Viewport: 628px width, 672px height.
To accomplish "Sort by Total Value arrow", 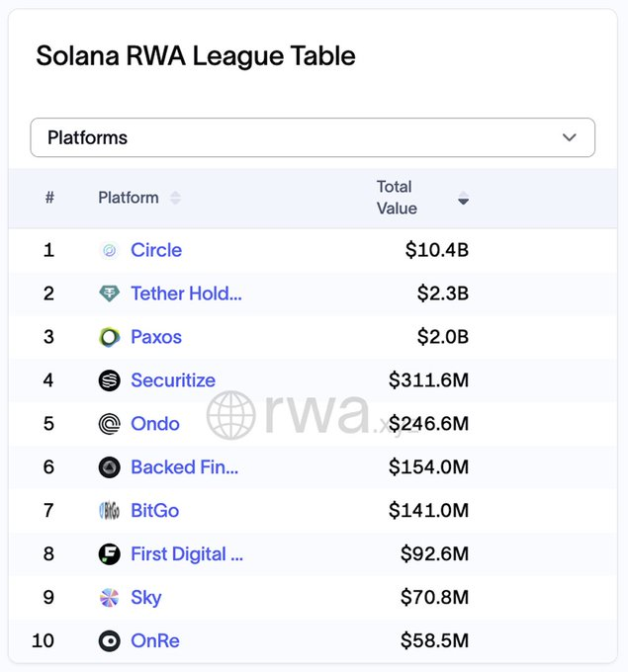I will pyautogui.click(x=463, y=199).
